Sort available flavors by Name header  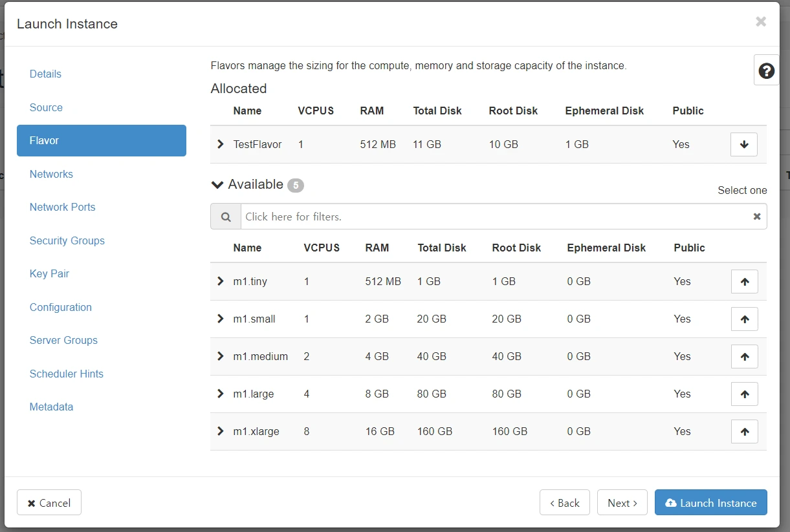(x=247, y=248)
